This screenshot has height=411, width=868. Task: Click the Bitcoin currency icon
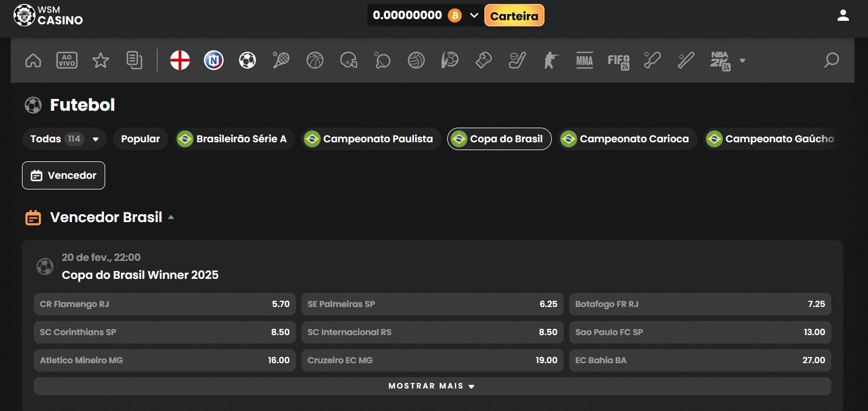coord(455,16)
